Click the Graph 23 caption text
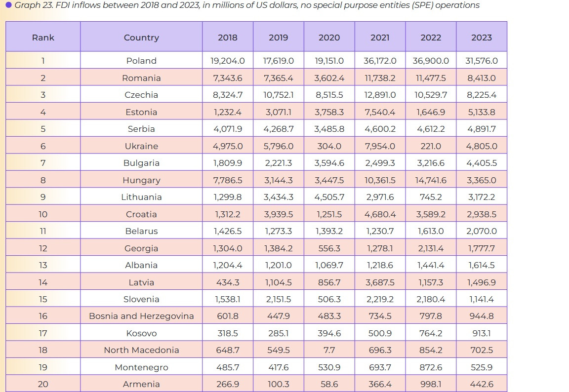Image resolution: width=569 pixels, height=392 pixels. click(x=247, y=5)
